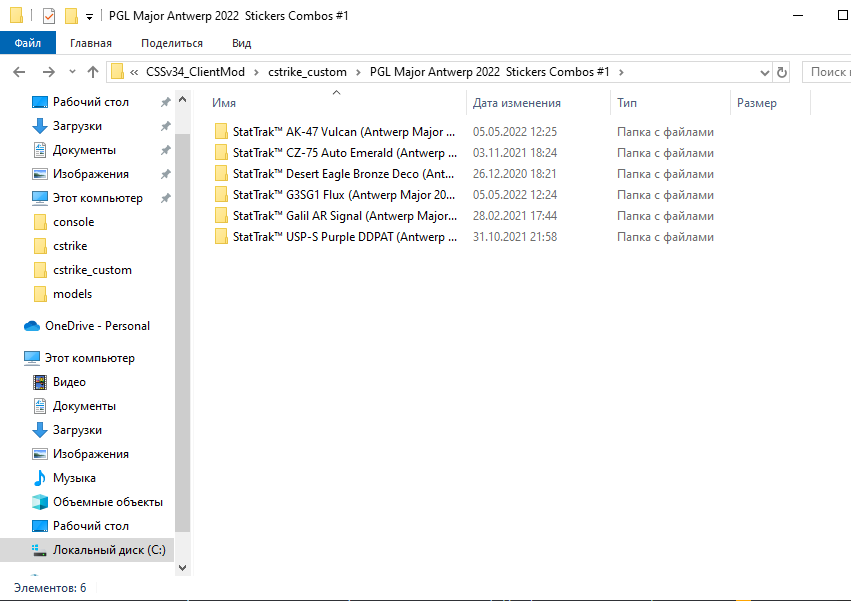The height and width of the screenshot is (601, 851).
Task: Switch to the Вид ribbon tab
Action: [x=241, y=43]
